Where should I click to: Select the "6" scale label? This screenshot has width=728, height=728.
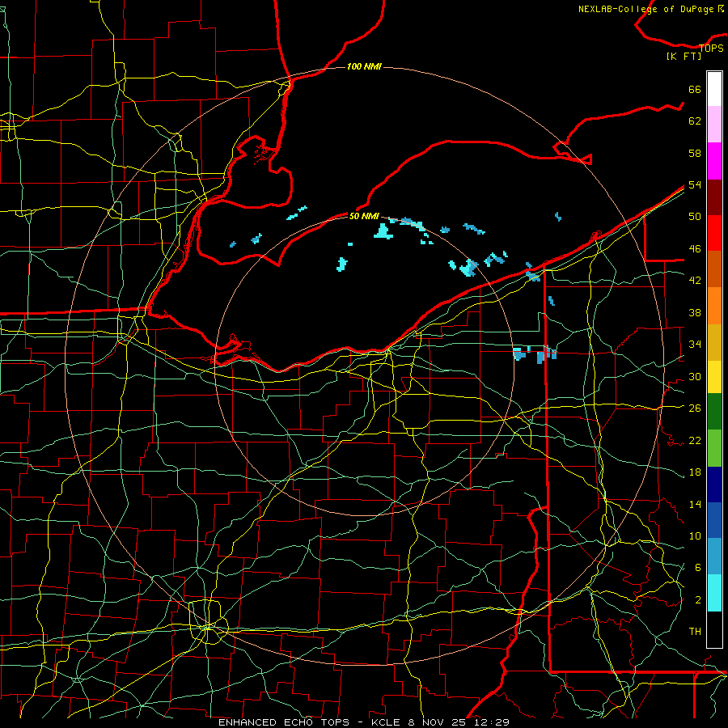pos(697,568)
